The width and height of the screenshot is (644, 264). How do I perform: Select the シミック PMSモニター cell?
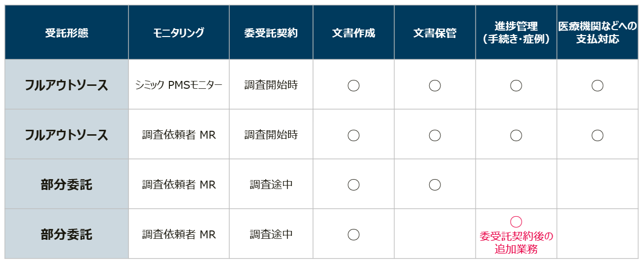coord(179,85)
